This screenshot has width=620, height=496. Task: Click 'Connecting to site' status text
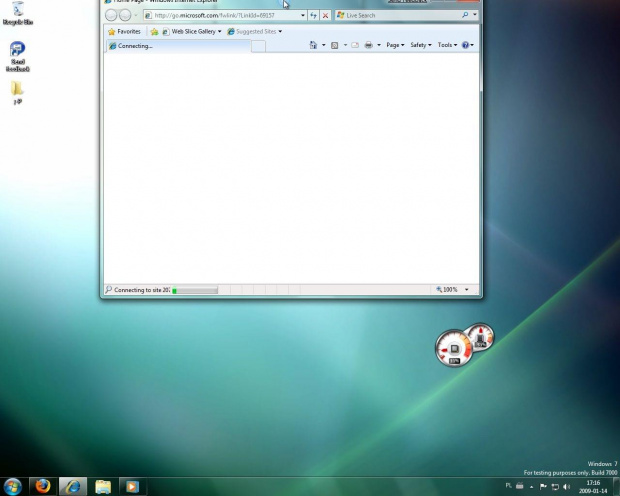pyautogui.click(x=142, y=290)
